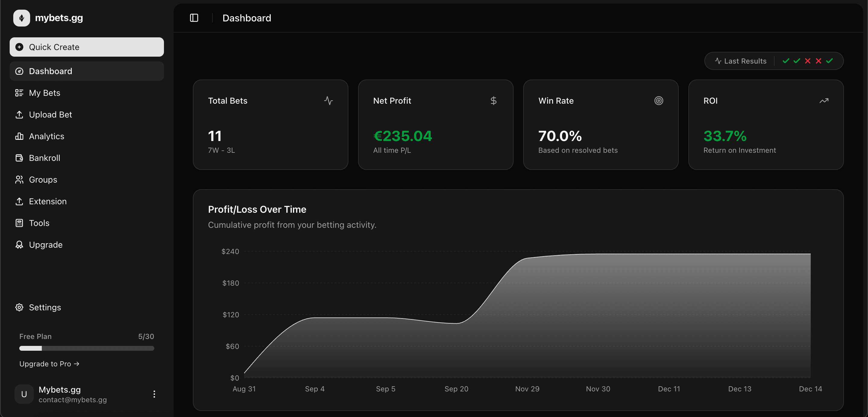Open the My Bets page

(45, 93)
